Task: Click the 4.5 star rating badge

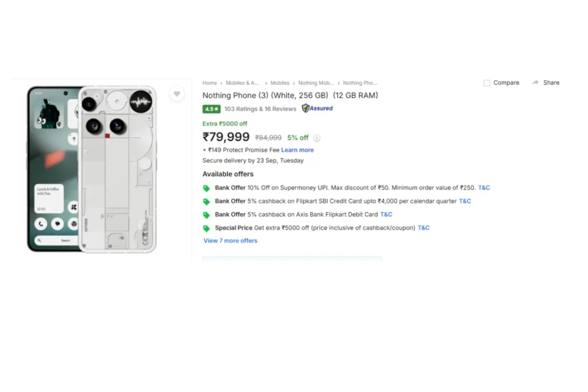Action: [211, 109]
